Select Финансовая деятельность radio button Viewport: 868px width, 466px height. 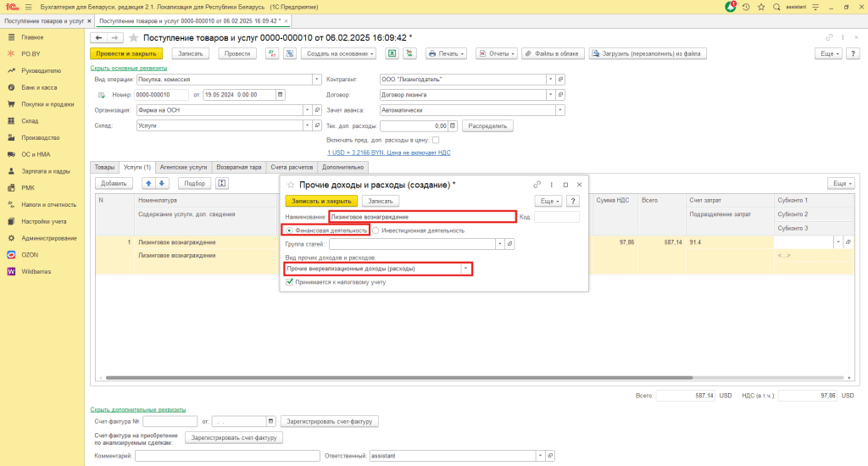click(x=289, y=230)
